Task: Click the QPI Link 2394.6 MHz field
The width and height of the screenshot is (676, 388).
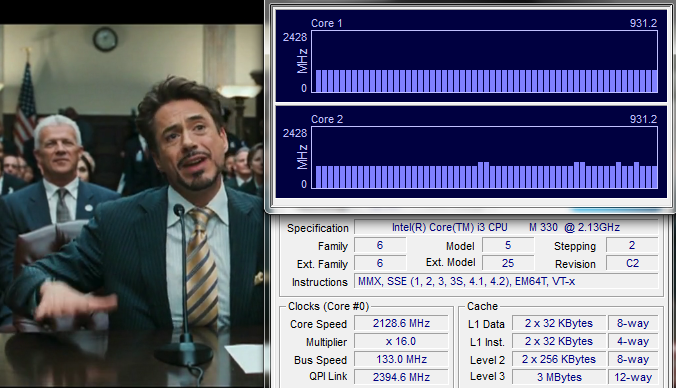Action: (401, 377)
